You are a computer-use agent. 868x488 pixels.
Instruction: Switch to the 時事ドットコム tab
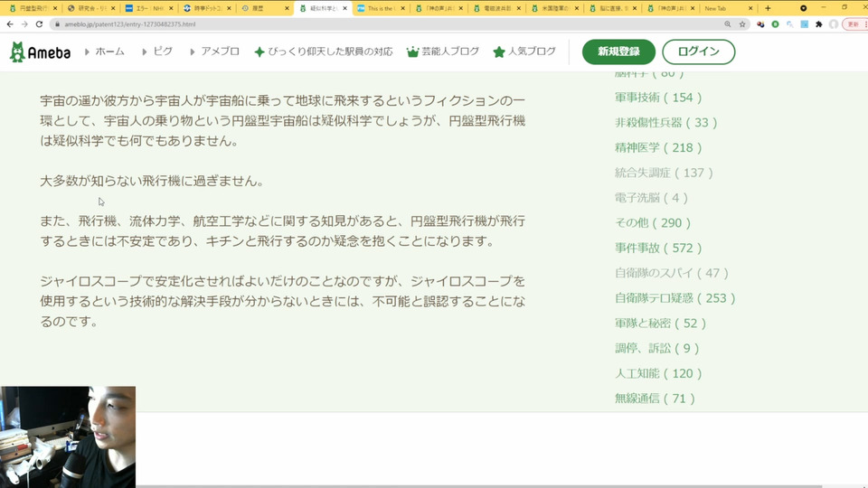tap(205, 8)
